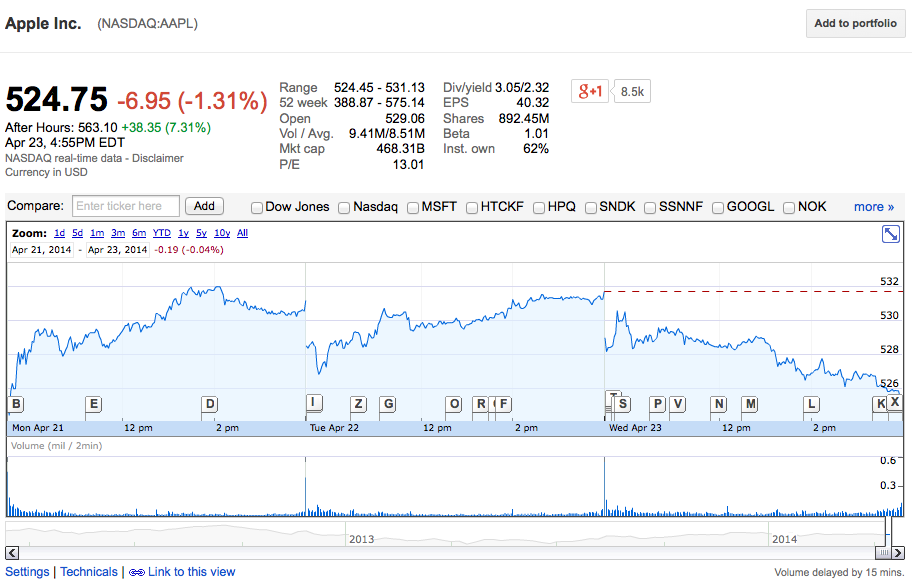
Task: Click news marker B on chart
Action: 16,404
